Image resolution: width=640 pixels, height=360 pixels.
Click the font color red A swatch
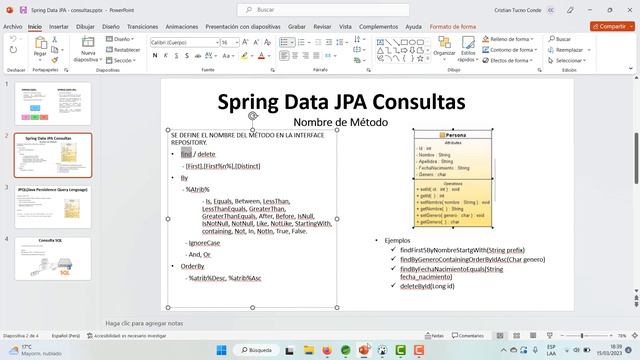pos(262,56)
